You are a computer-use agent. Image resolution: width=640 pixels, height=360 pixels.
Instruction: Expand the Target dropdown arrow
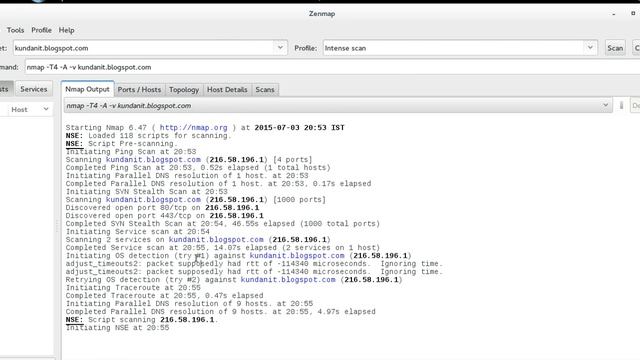pyautogui.click(x=280, y=47)
